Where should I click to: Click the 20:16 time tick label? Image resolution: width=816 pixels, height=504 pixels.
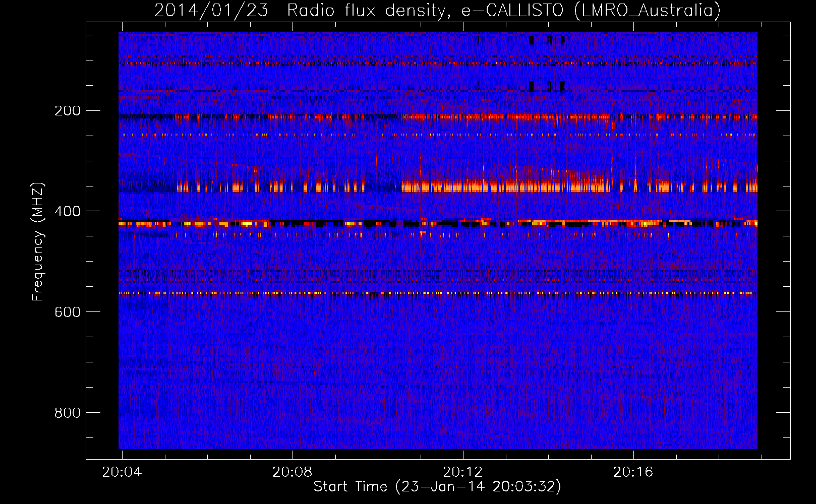point(633,472)
